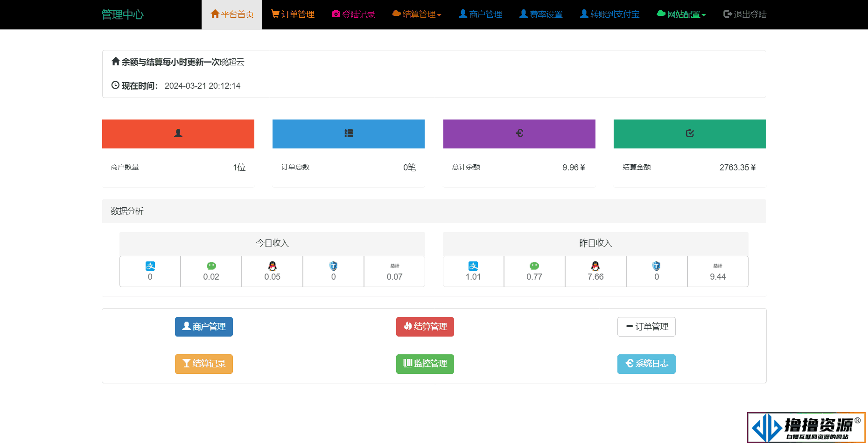868x443 pixels.
Task: Click the 订单总数 label
Action: coord(295,167)
